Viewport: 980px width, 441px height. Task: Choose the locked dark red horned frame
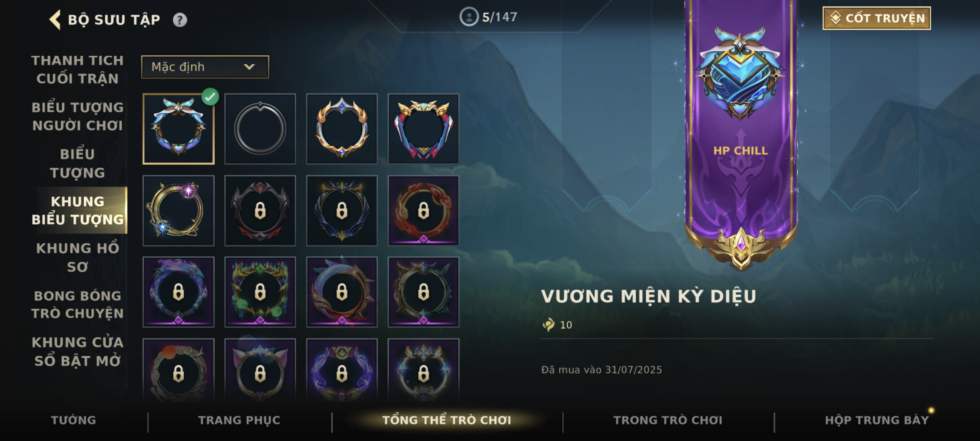click(260, 210)
